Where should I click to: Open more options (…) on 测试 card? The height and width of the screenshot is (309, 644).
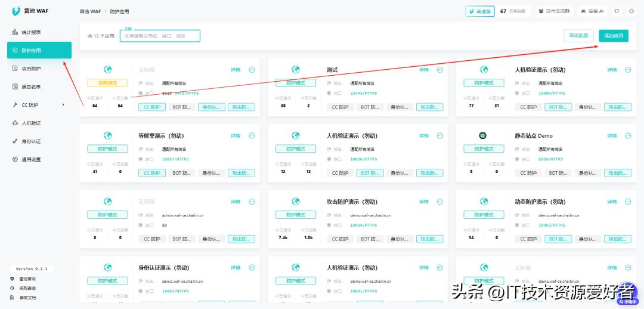click(x=440, y=70)
